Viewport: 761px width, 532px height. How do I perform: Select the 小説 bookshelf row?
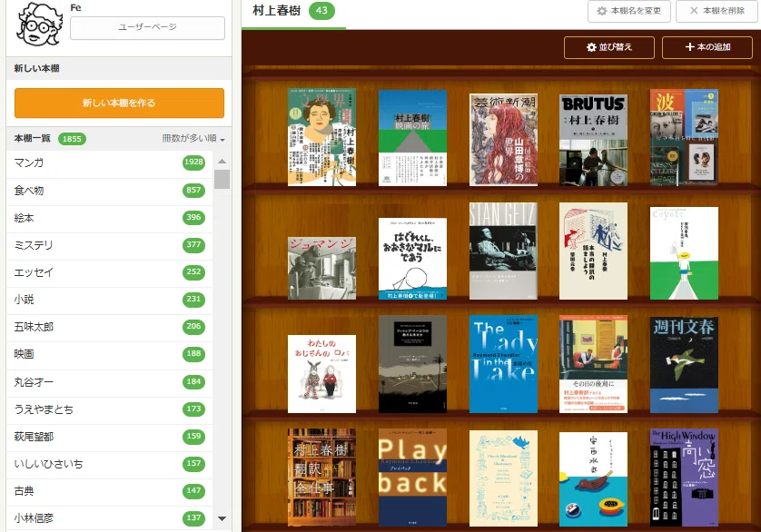point(110,300)
